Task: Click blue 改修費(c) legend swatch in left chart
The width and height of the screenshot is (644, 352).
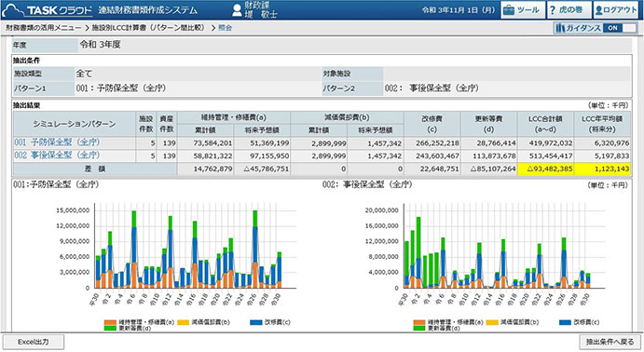Action: click(x=256, y=322)
